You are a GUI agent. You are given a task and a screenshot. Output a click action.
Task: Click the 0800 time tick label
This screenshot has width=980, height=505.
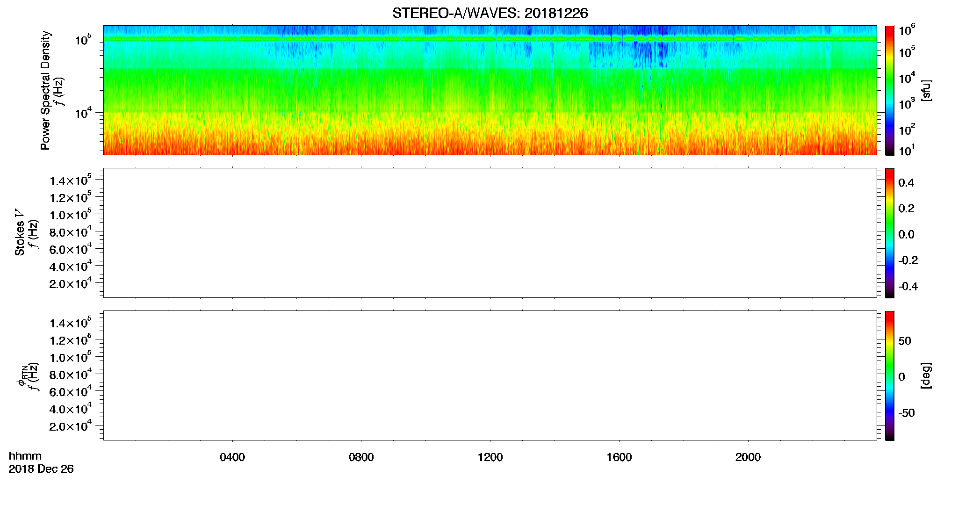point(361,457)
